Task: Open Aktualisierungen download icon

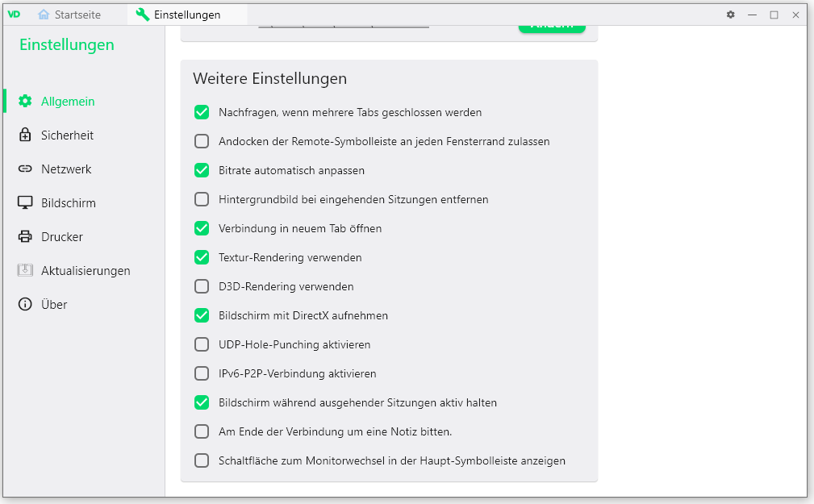Action: click(x=25, y=270)
